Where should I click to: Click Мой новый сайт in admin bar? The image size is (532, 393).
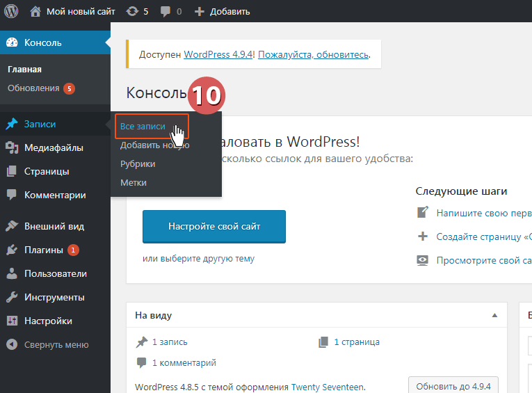81,12
